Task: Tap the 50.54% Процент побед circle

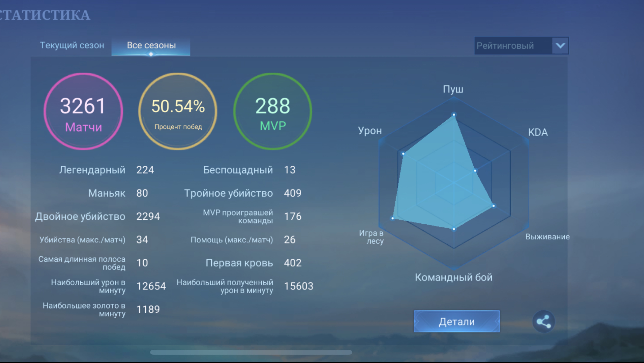Action: coord(178,111)
